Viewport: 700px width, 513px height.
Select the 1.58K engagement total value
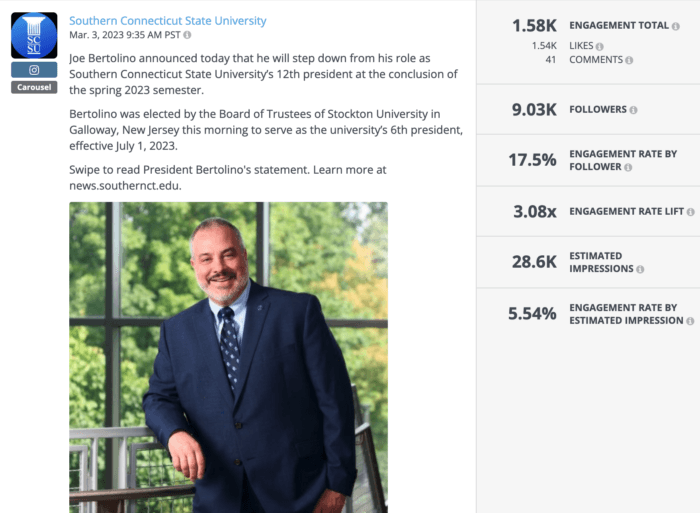coord(534,25)
